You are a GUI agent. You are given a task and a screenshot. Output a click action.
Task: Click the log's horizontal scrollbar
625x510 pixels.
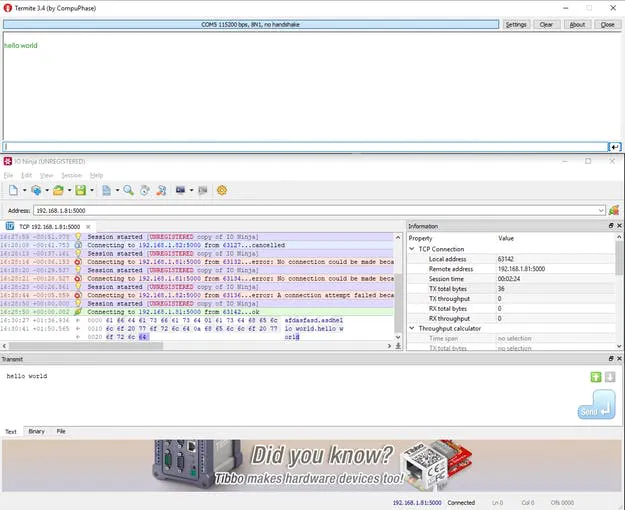point(197,346)
